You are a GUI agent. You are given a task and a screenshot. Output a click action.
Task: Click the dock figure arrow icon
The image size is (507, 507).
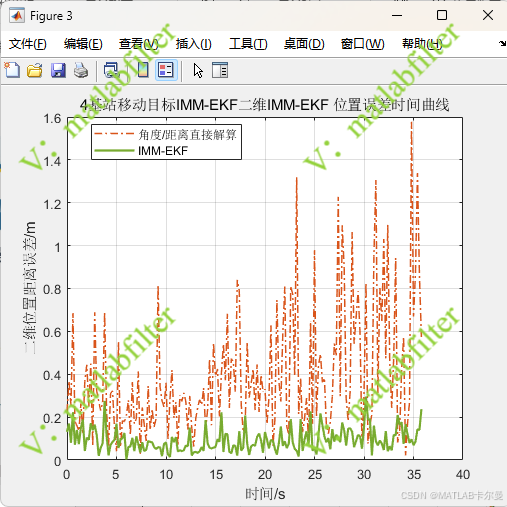[502, 43]
